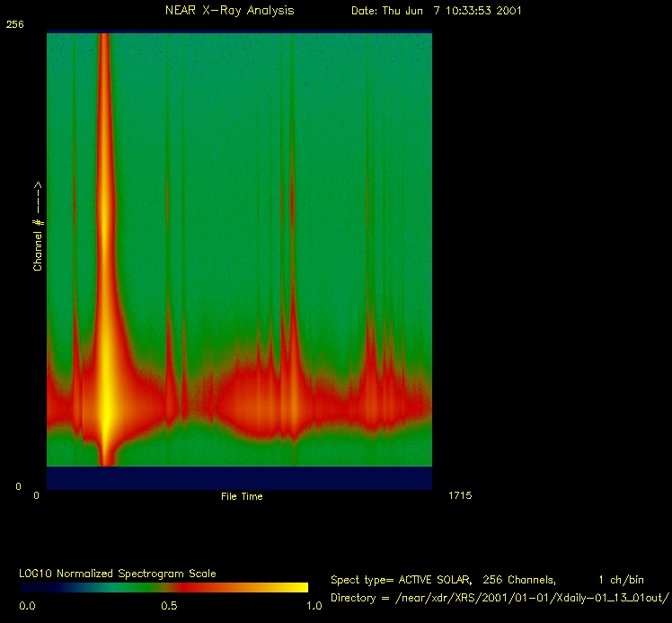The height and width of the screenshot is (623, 672).
Task: Click the 0.5 color scale tick label
Action: click(168, 606)
